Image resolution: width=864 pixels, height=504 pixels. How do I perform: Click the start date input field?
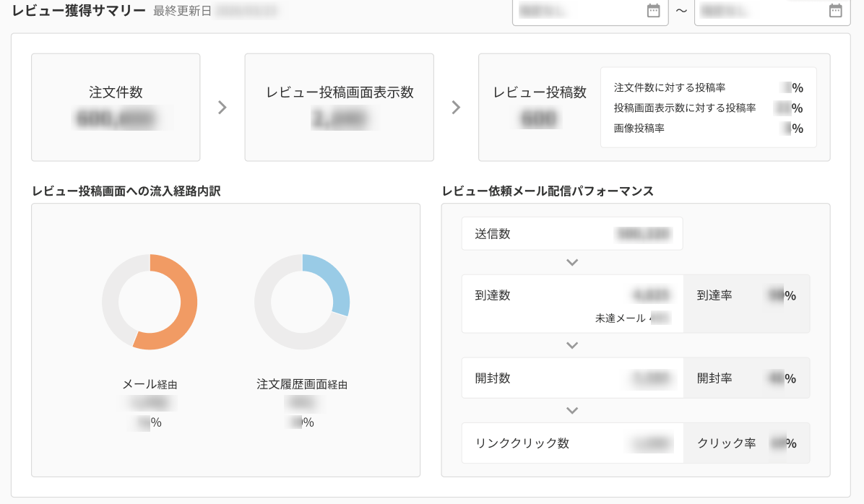[x=590, y=12]
